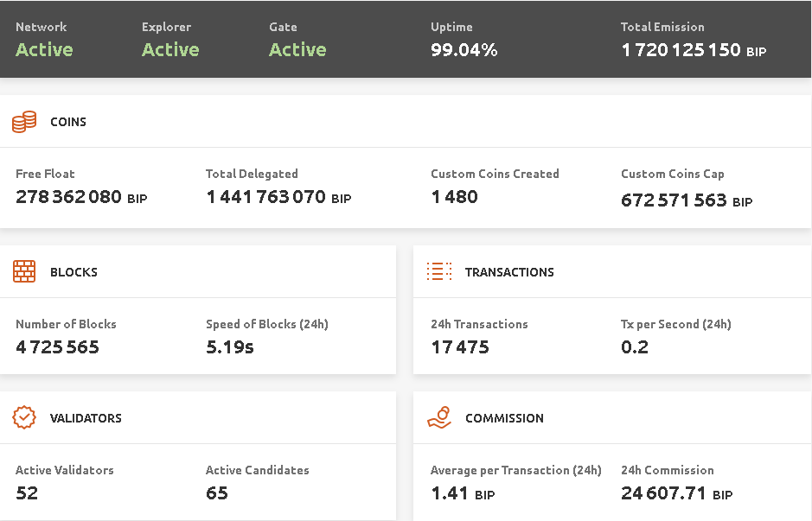Image resolution: width=812 pixels, height=521 pixels.
Task: Click the Gate Active status
Action: pyautogui.click(x=297, y=50)
